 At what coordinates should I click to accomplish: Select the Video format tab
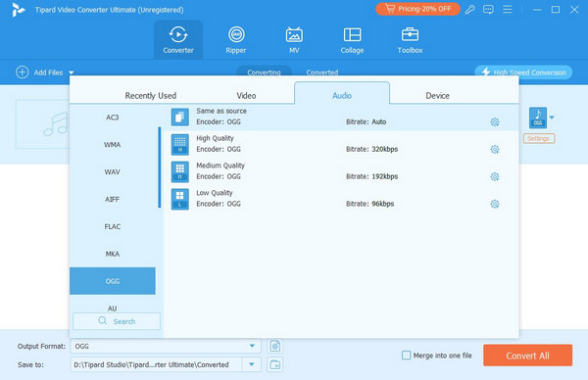point(246,96)
